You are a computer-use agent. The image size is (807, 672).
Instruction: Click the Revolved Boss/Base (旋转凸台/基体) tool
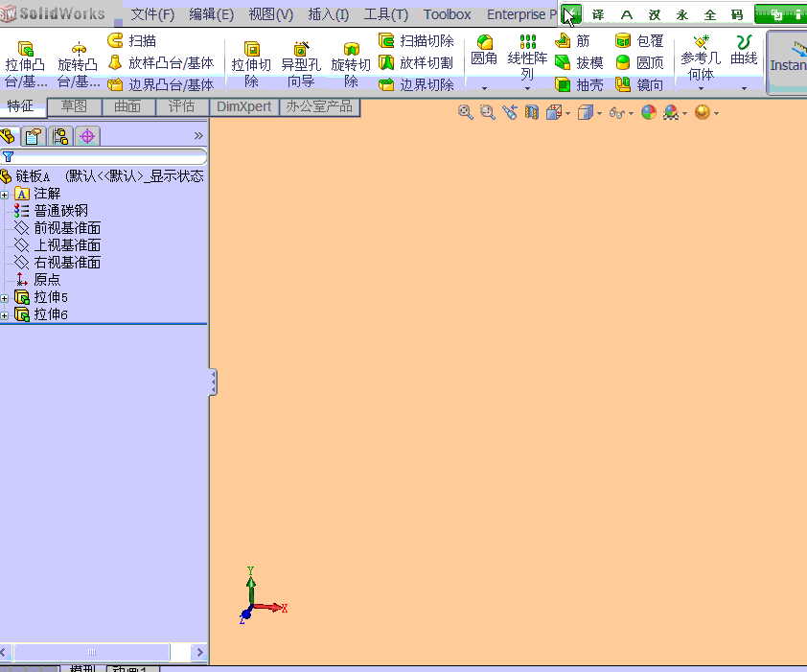pos(78,63)
